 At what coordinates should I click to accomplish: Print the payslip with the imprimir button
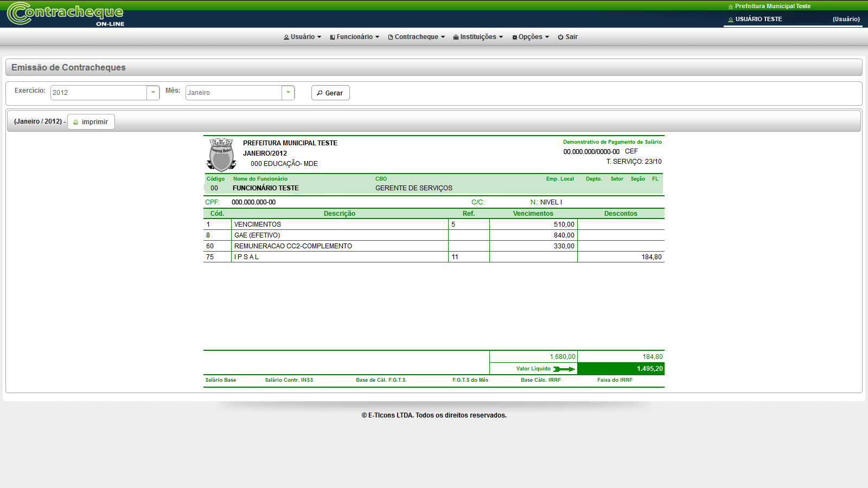(91, 122)
